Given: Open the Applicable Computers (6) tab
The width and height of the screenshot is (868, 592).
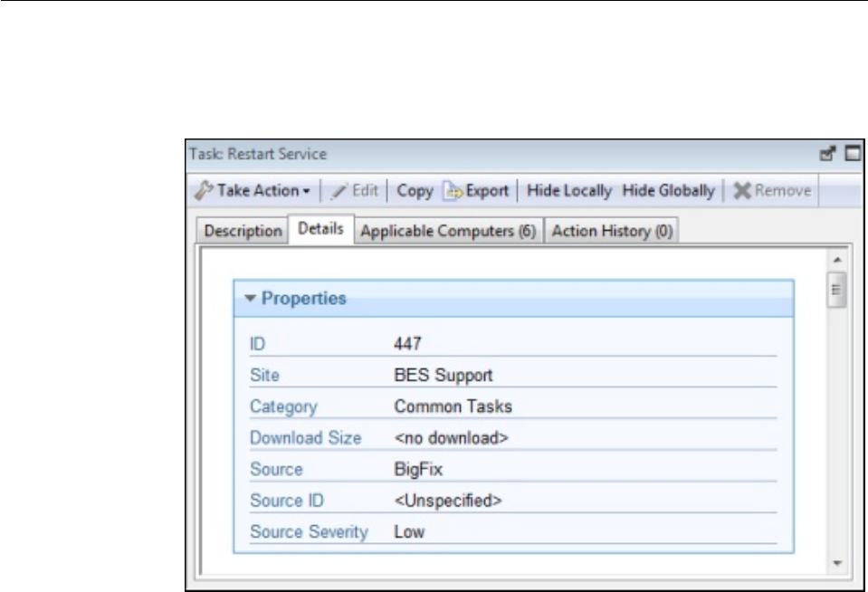Looking at the screenshot, I should 449,231.
